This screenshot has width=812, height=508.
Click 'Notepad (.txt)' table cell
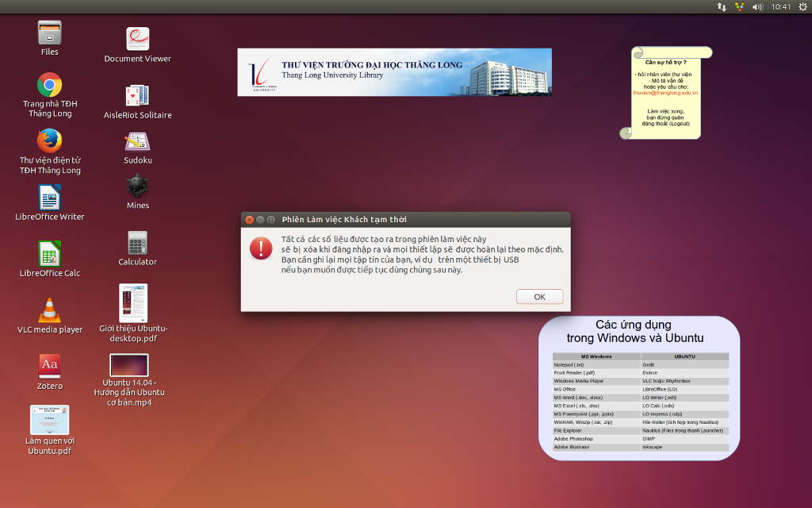(596, 365)
